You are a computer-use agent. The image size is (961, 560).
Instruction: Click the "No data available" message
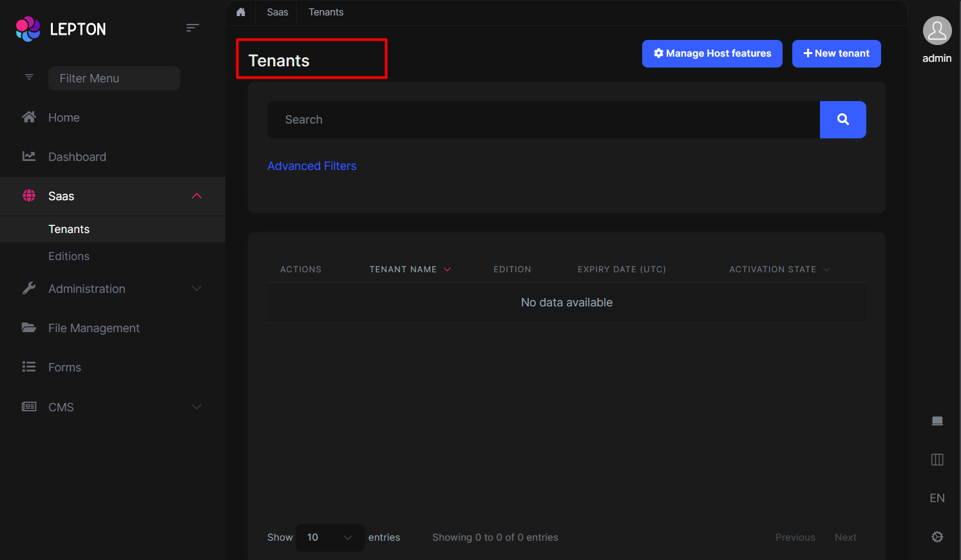pyautogui.click(x=567, y=303)
